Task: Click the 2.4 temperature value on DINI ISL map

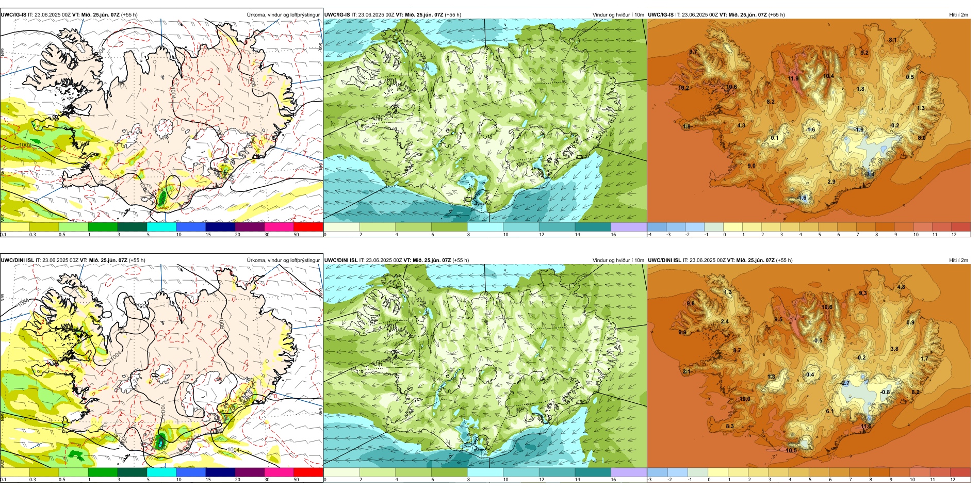Action: point(725,322)
